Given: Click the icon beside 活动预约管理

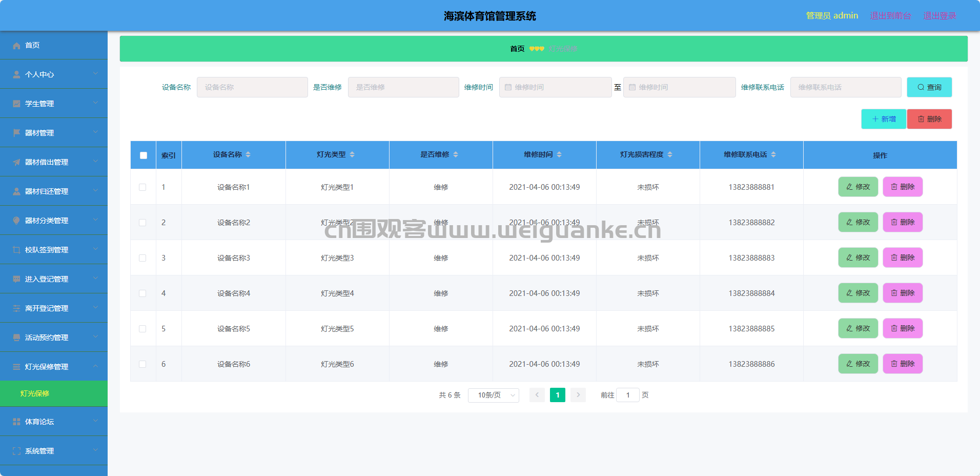Looking at the screenshot, I should coord(16,338).
